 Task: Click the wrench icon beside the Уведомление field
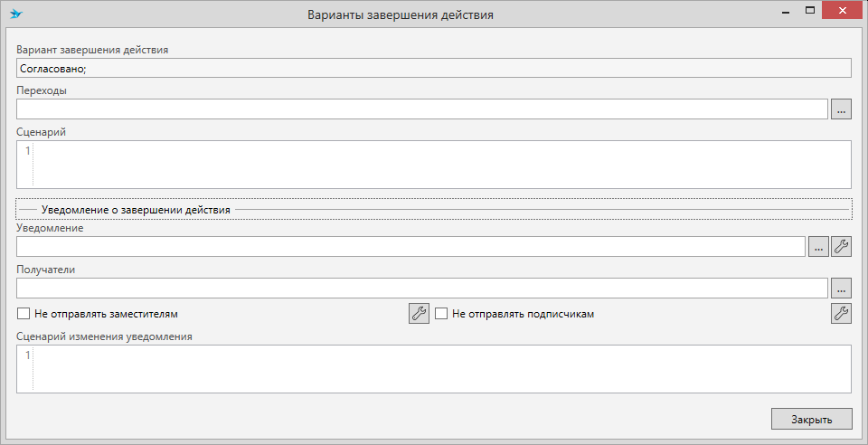(841, 247)
